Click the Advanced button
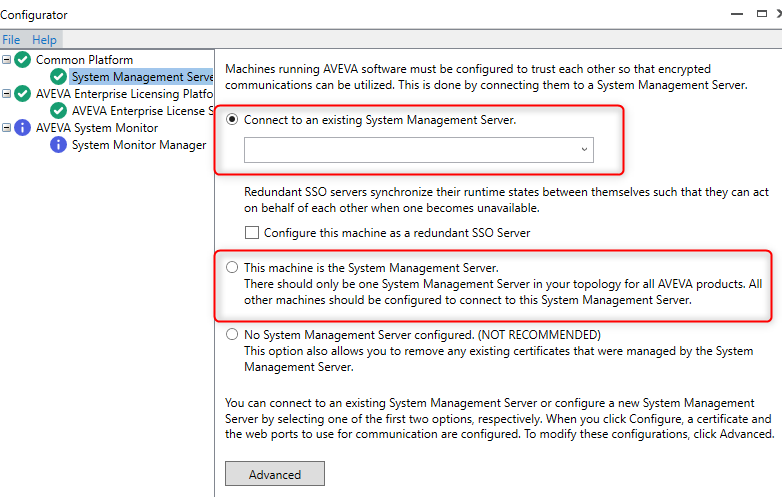The height and width of the screenshot is (497, 782). tap(275, 474)
